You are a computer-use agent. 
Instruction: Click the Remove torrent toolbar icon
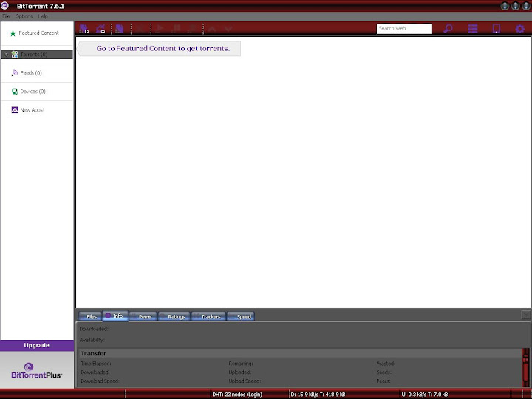pyautogui.click(x=140, y=29)
